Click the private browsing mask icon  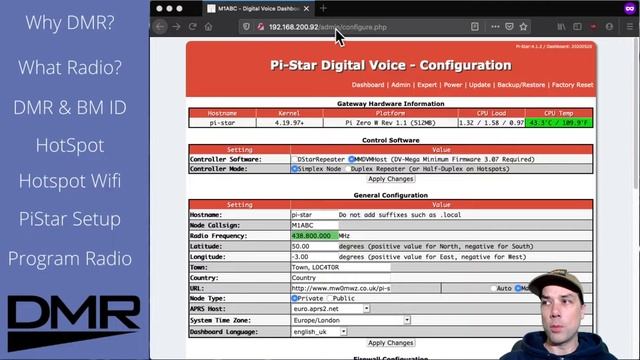(x=629, y=9)
